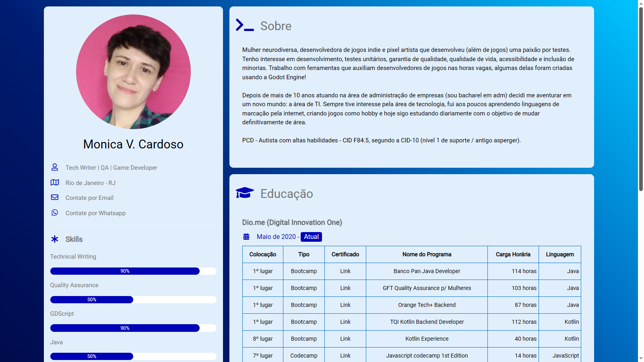Open the Contate por Whatsapp link

click(95, 213)
